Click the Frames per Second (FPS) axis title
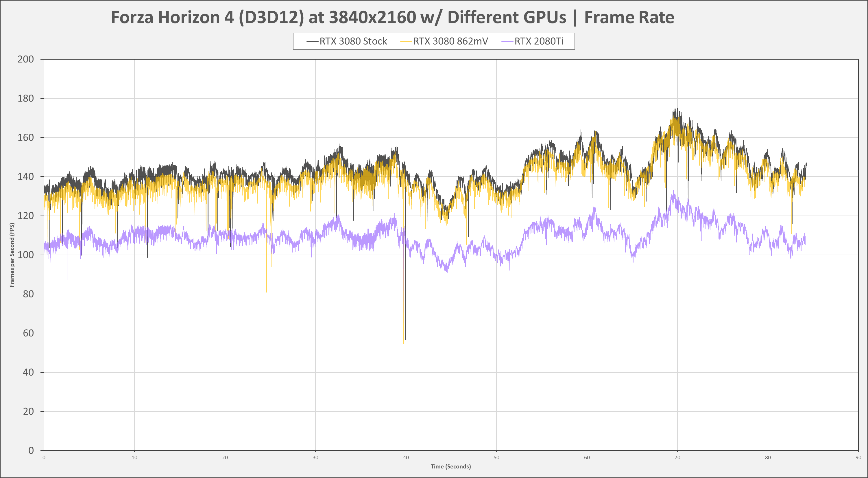 [x=12, y=255]
